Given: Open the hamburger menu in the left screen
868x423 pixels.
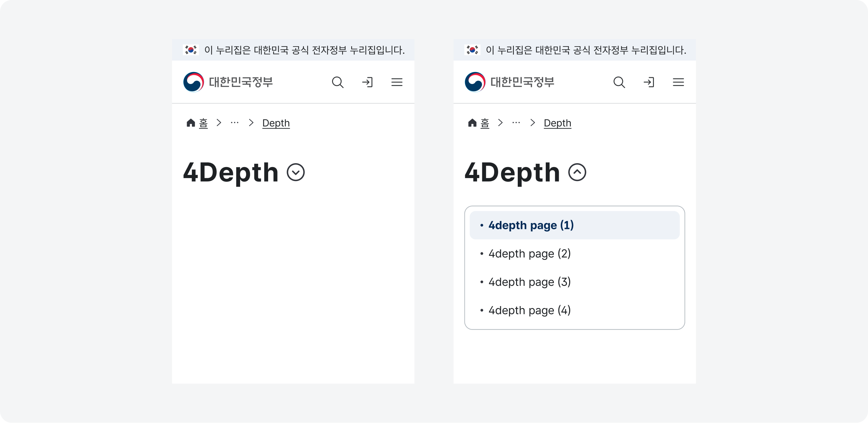Looking at the screenshot, I should click(397, 82).
